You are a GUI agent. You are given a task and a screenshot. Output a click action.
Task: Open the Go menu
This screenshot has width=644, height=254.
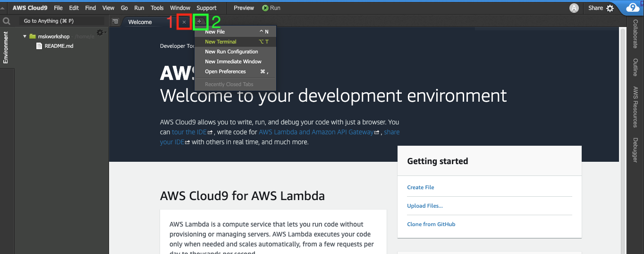[x=125, y=8]
